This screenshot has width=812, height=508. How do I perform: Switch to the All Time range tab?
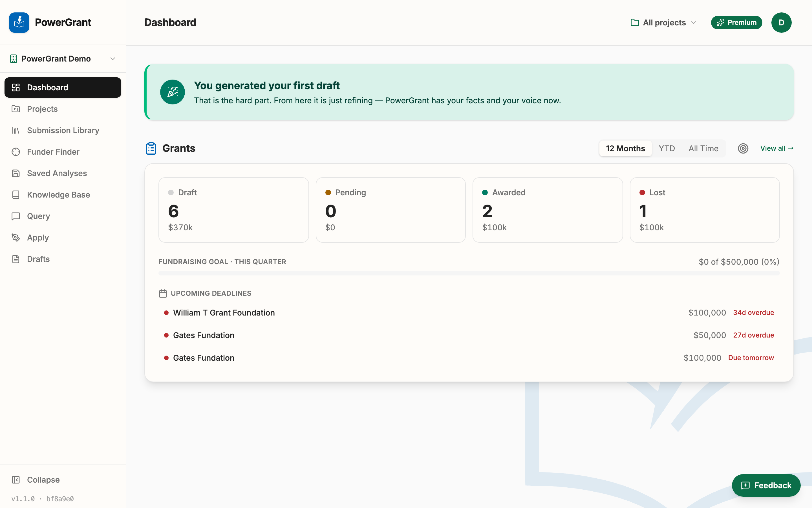[x=703, y=148]
